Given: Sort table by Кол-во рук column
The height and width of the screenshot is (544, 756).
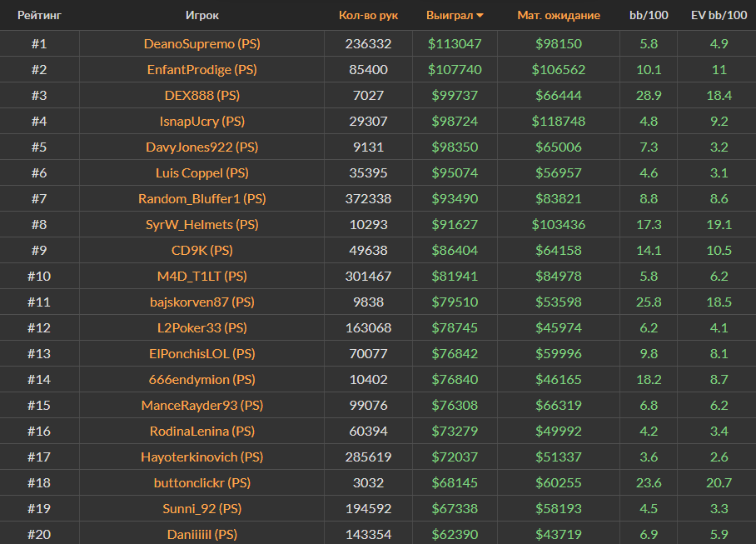Looking at the screenshot, I should [x=368, y=15].
